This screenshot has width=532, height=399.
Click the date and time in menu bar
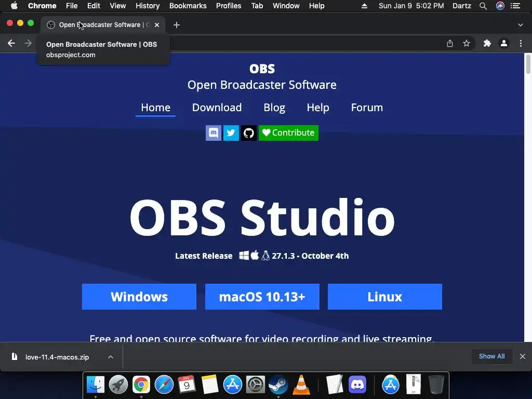[x=411, y=6]
